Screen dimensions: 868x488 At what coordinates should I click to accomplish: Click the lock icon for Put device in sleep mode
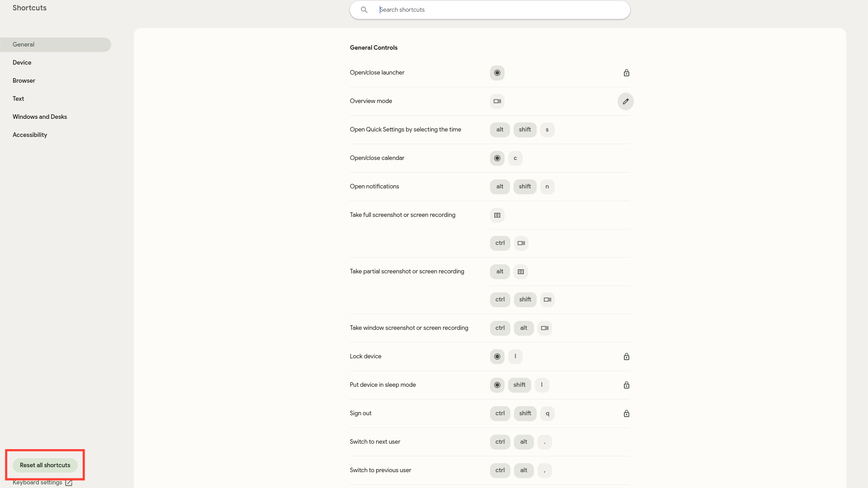(626, 384)
